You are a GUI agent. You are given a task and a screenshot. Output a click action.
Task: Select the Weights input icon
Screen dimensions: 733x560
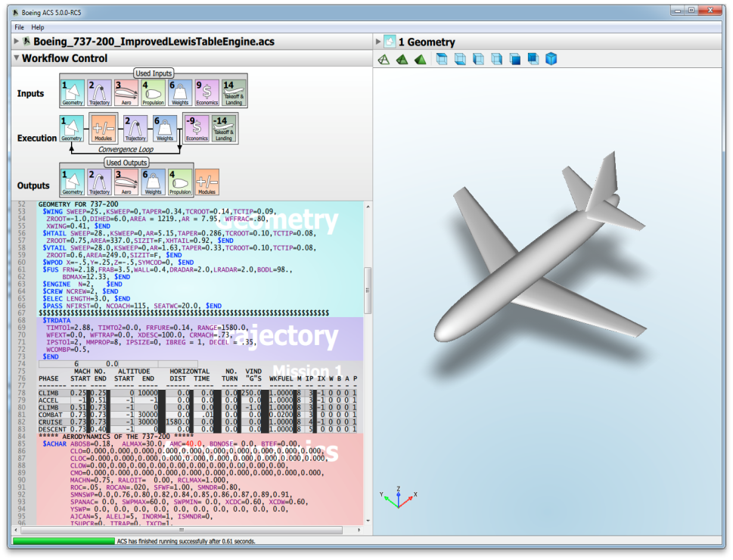pos(180,92)
